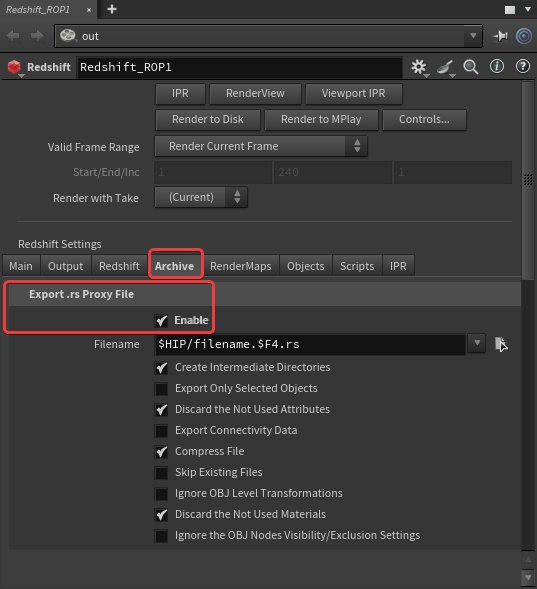Open the Filename history dropdown arrow
This screenshot has width=537, height=589.
point(477,343)
